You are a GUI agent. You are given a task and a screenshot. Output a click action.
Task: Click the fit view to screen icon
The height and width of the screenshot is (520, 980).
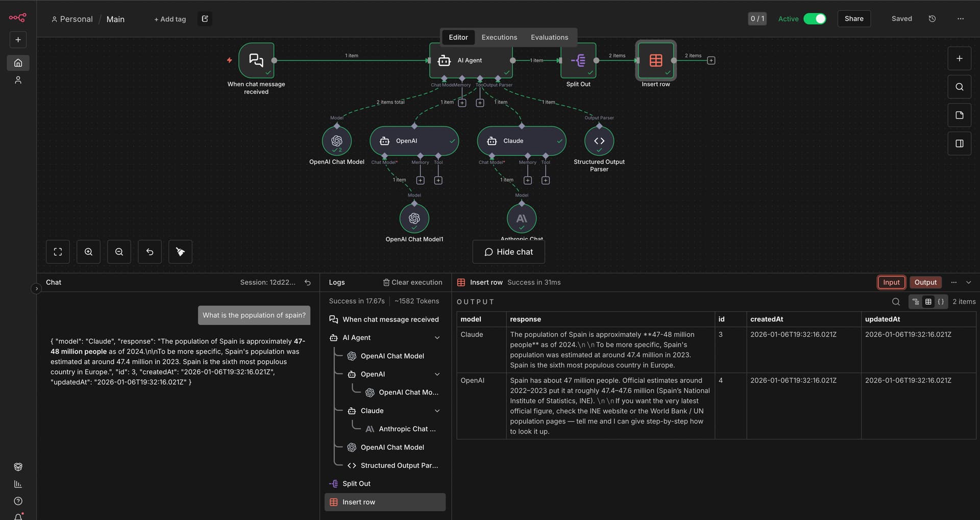click(58, 252)
